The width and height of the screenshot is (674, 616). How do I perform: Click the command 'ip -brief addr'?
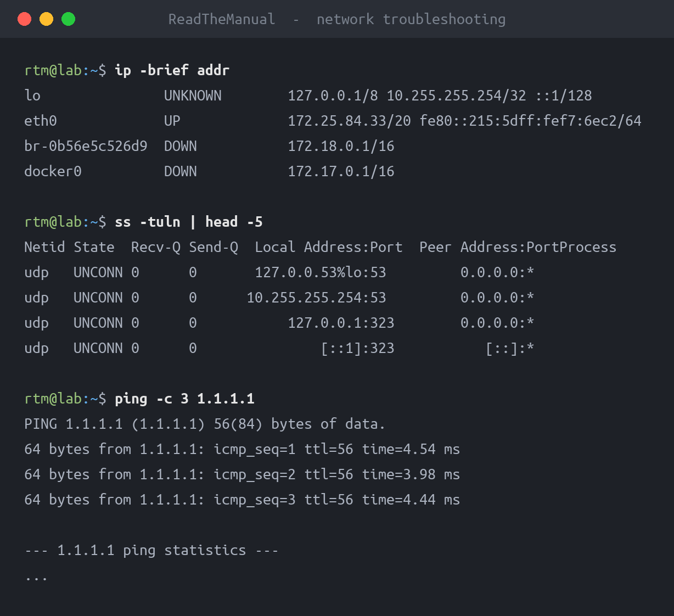coord(172,70)
